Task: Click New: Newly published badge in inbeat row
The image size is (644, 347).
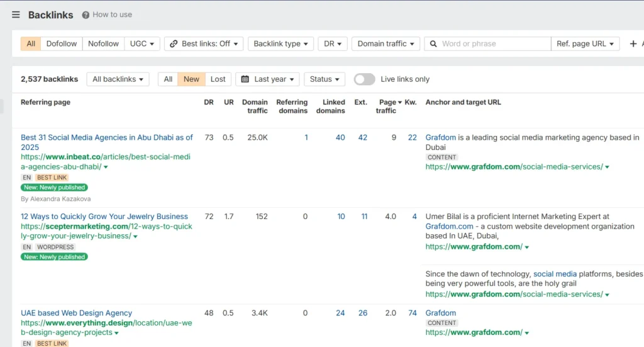Action: tap(54, 188)
